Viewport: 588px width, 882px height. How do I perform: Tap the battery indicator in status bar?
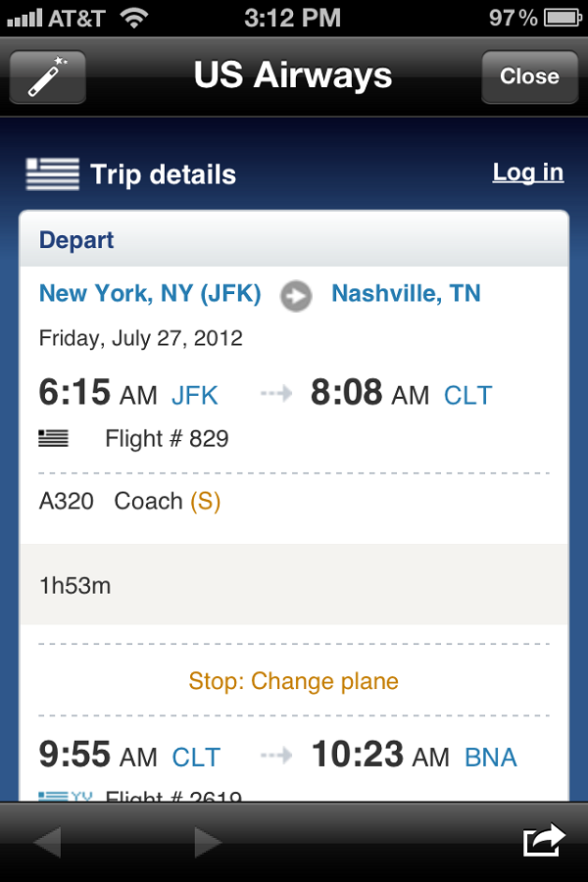(x=563, y=18)
